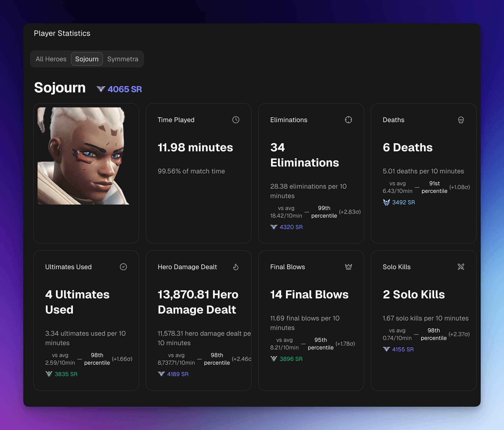The height and width of the screenshot is (430, 504).
Task: Click the crosshair icon in Eliminations card
Action: pyautogui.click(x=348, y=120)
